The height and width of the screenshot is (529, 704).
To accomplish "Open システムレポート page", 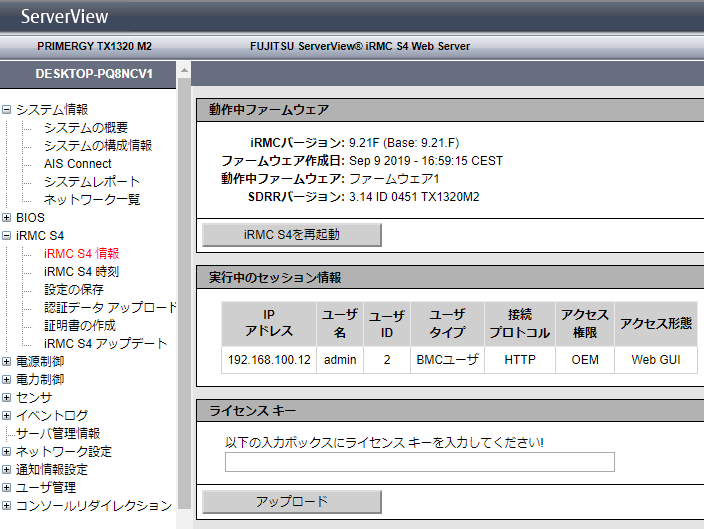I will coord(92,181).
